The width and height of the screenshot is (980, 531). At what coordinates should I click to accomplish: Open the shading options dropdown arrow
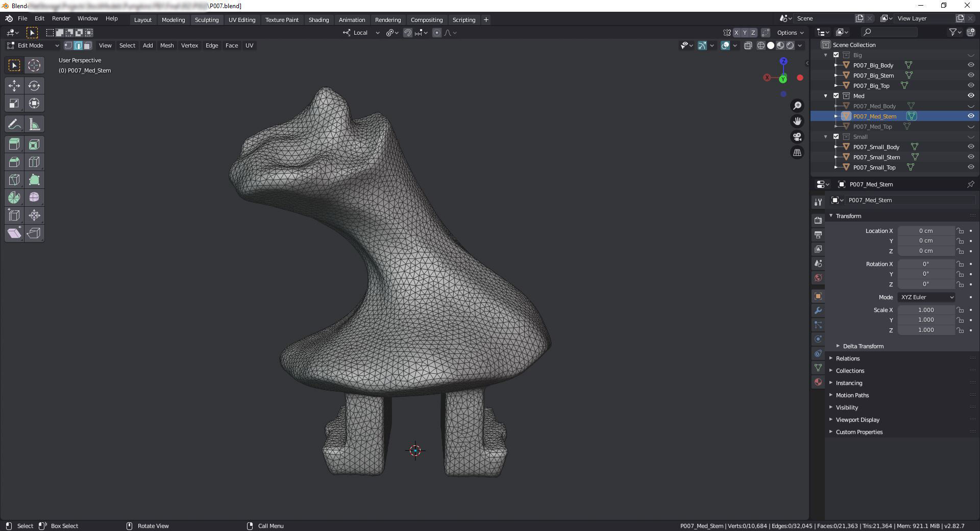[x=800, y=45]
